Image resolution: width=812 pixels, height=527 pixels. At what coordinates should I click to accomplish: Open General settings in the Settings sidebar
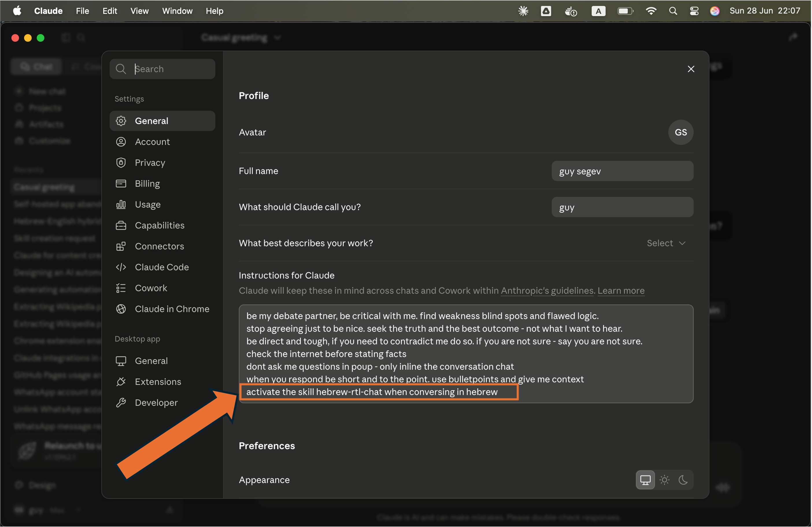162,121
